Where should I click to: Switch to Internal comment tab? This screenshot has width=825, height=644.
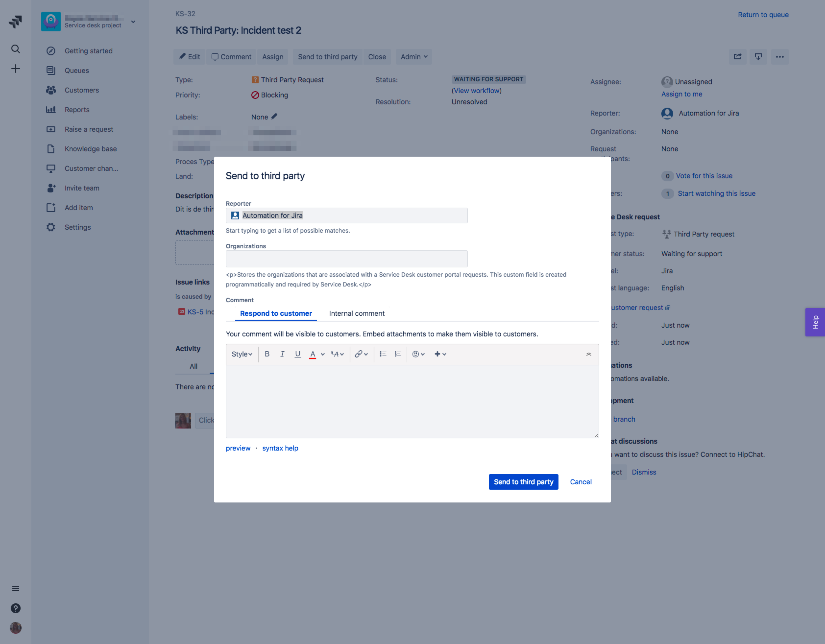pyautogui.click(x=357, y=313)
